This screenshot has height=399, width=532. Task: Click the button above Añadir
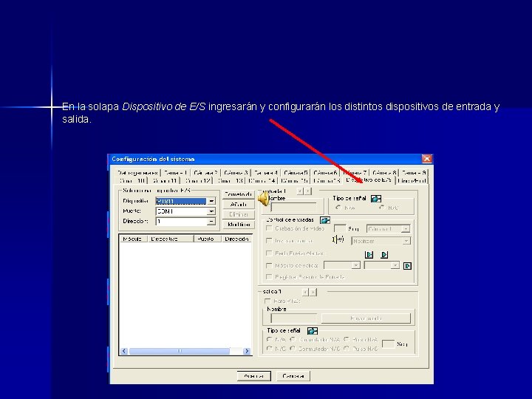pos(239,194)
